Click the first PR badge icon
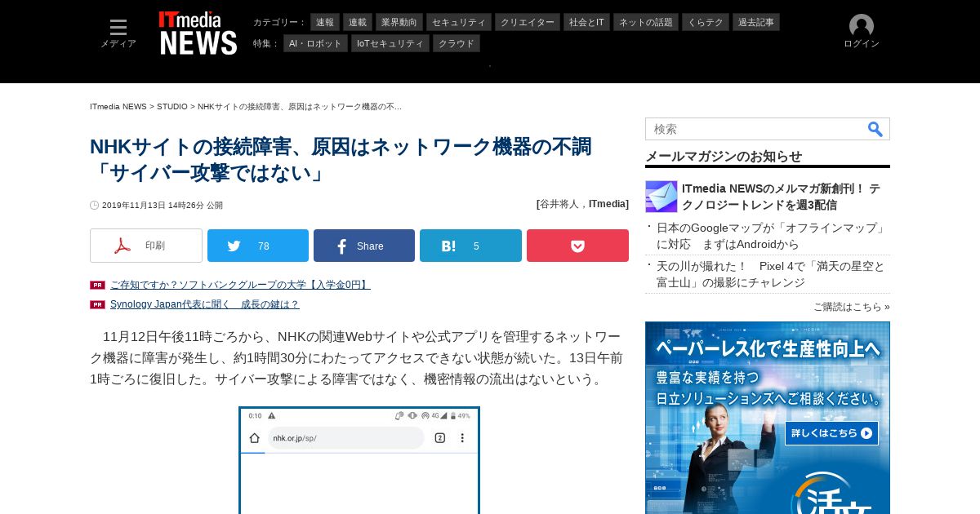The width and height of the screenshot is (980, 514). click(97, 285)
